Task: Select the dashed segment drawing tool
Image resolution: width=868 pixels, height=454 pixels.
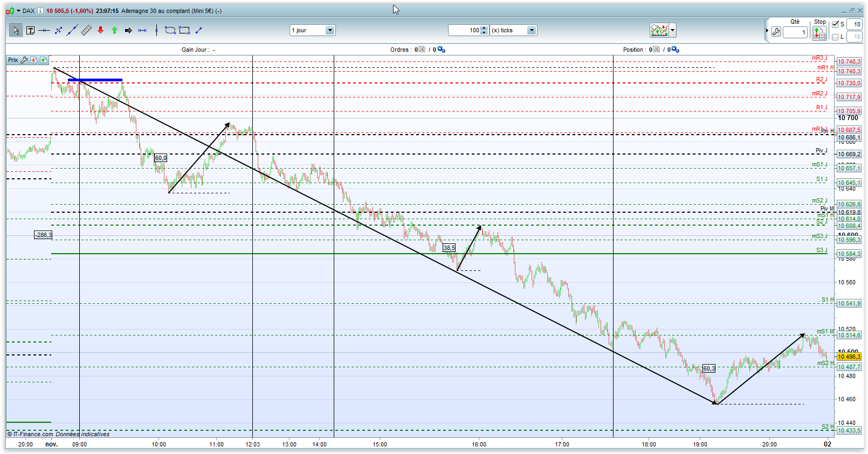Action: pos(58,31)
